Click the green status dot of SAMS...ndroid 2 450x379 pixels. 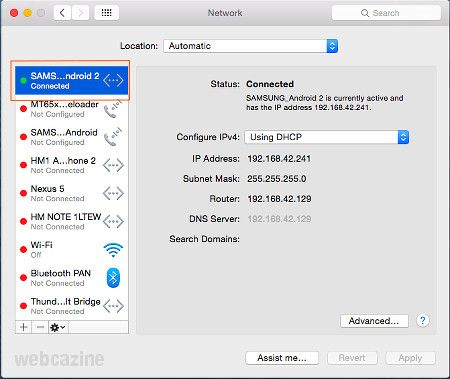pyautogui.click(x=23, y=80)
